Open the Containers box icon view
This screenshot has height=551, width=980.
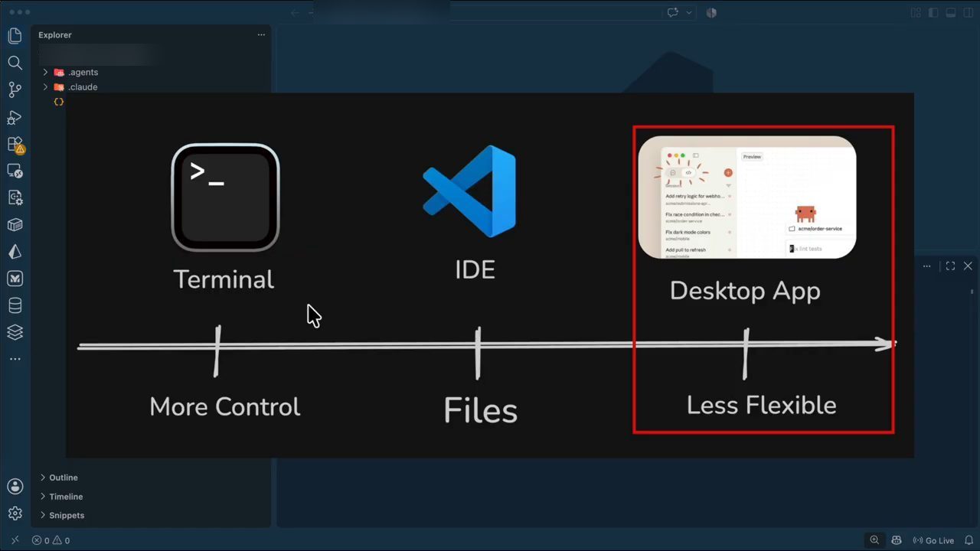point(15,225)
